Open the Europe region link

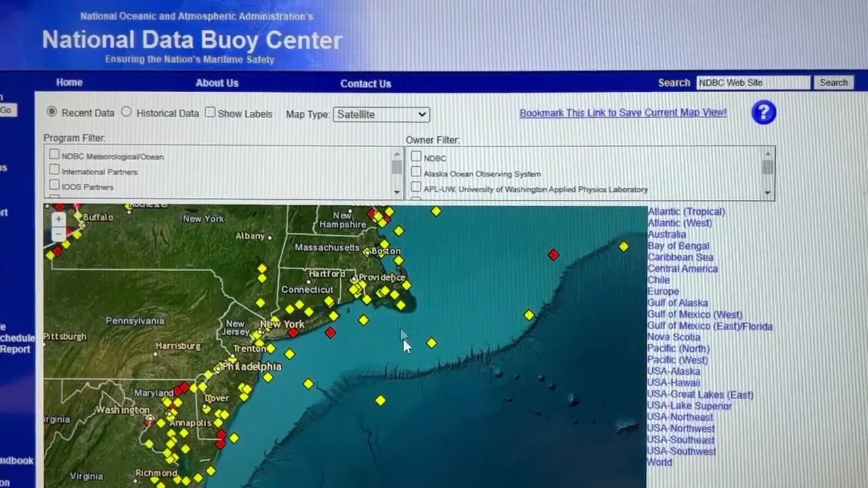click(663, 291)
